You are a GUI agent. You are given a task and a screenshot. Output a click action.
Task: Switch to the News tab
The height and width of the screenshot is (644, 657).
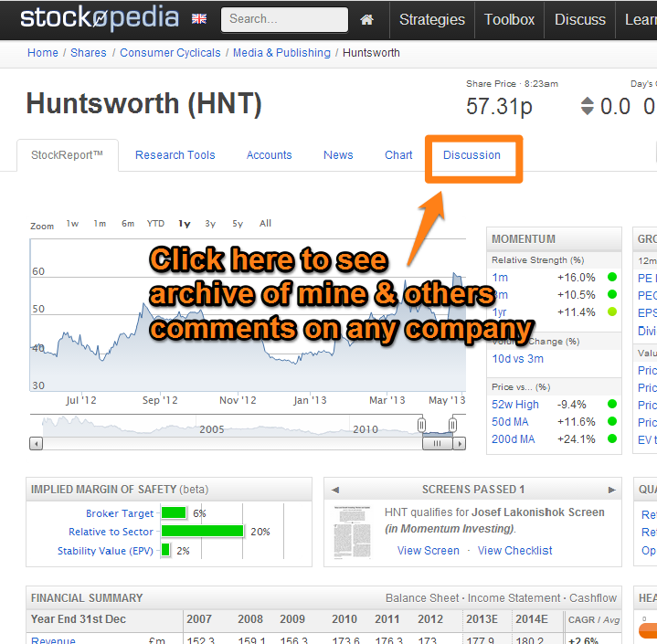(x=338, y=155)
